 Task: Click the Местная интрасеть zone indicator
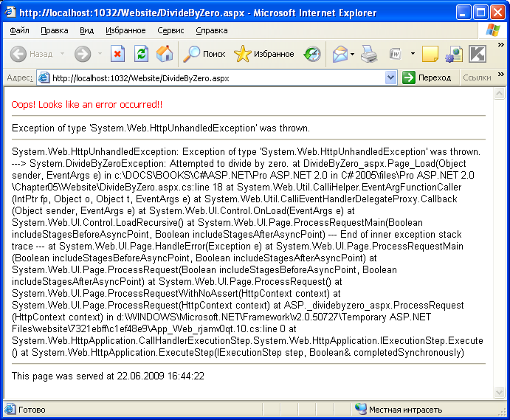(x=405, y=410)
